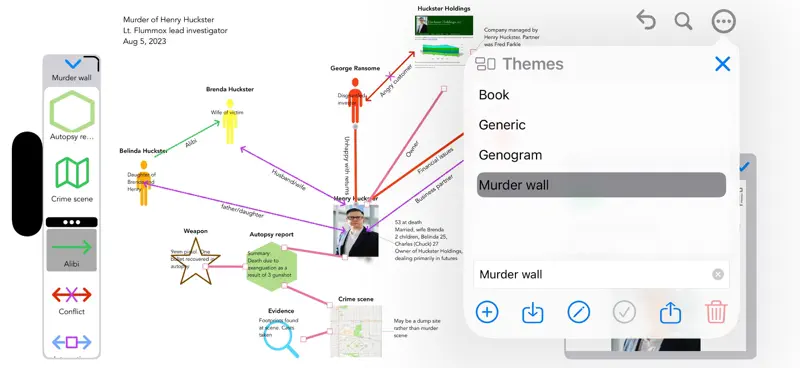Click the blue checkmark behind the panel
800x368 pixels.
[x=744, y=166]
